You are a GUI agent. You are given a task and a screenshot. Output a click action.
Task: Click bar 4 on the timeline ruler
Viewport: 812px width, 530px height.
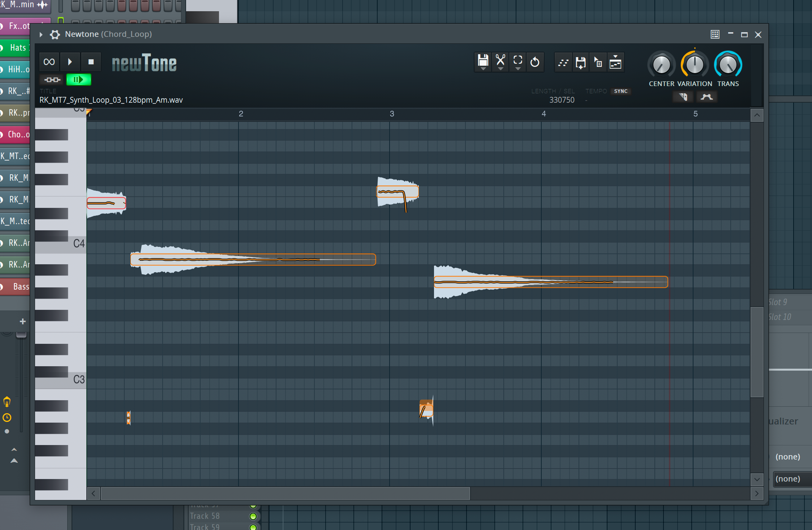544,114
